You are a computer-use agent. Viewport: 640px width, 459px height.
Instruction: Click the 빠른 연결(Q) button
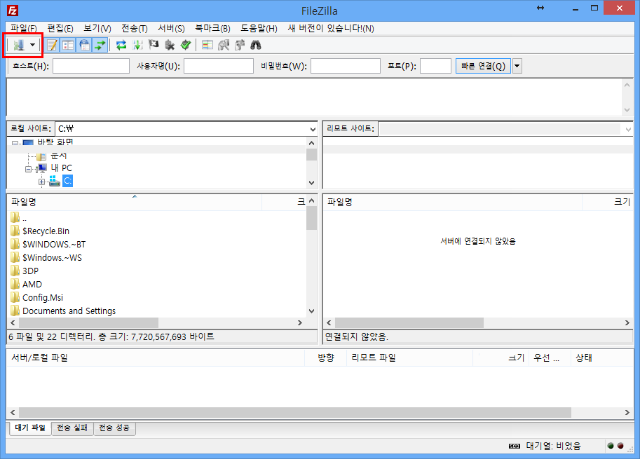(x=483, y=66)
